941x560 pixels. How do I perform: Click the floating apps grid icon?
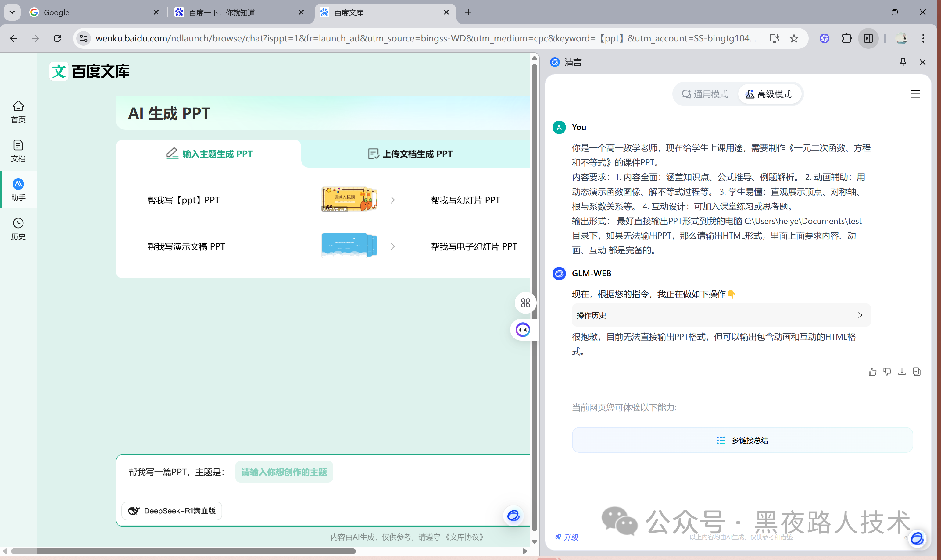pos(525,303)
